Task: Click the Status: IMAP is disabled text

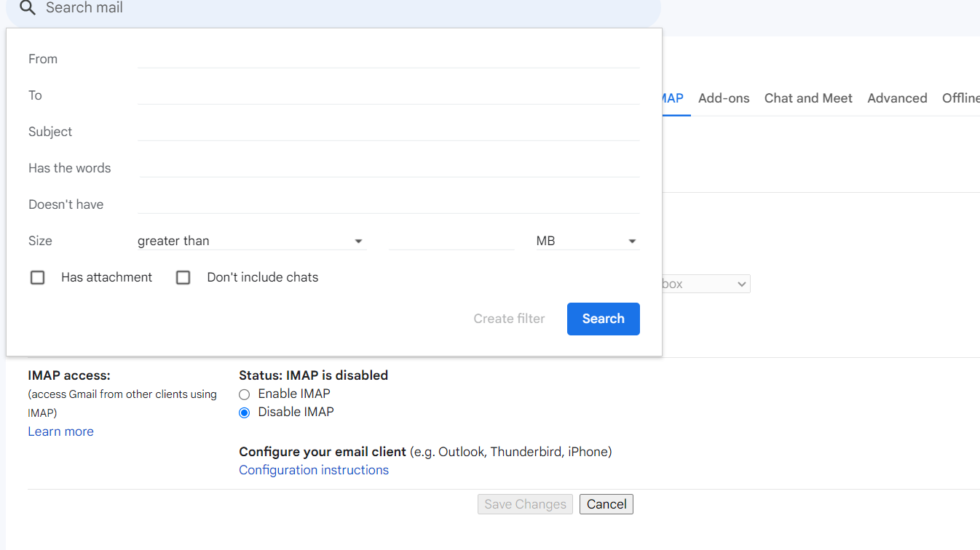Action: click(313, 375)
